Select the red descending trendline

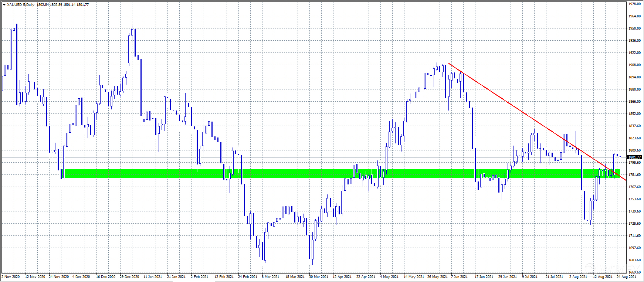click(x=518, y=109)
